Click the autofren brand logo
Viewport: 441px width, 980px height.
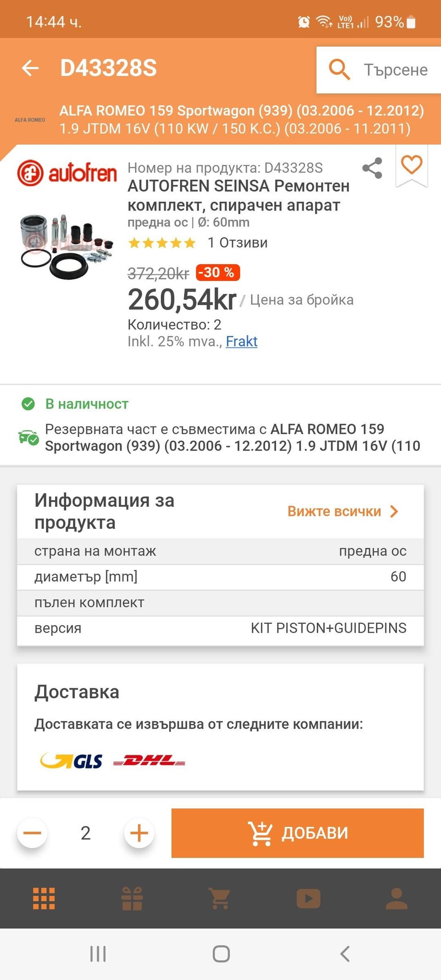pyautogui.click(x=67, y=173)
